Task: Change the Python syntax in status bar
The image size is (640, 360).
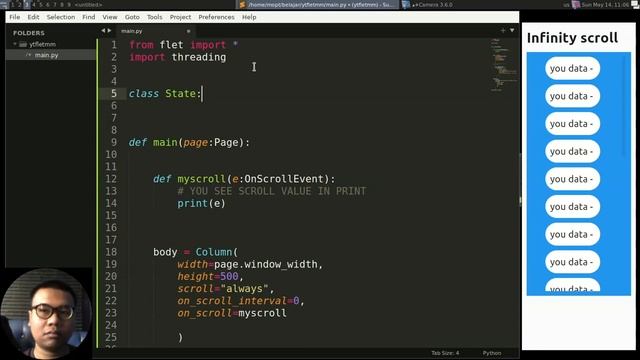Action: pos(492,353)
